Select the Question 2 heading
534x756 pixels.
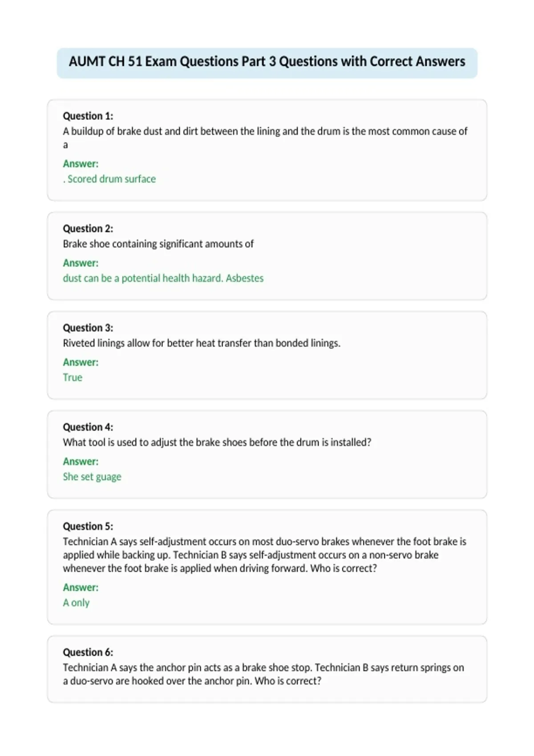88,229
